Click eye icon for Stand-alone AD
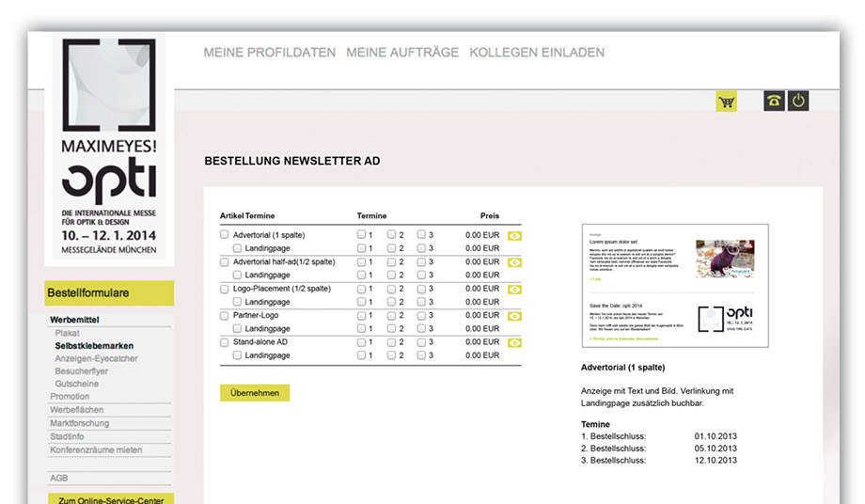Viewport: 865px width, 504px height. tap(514, 343)
